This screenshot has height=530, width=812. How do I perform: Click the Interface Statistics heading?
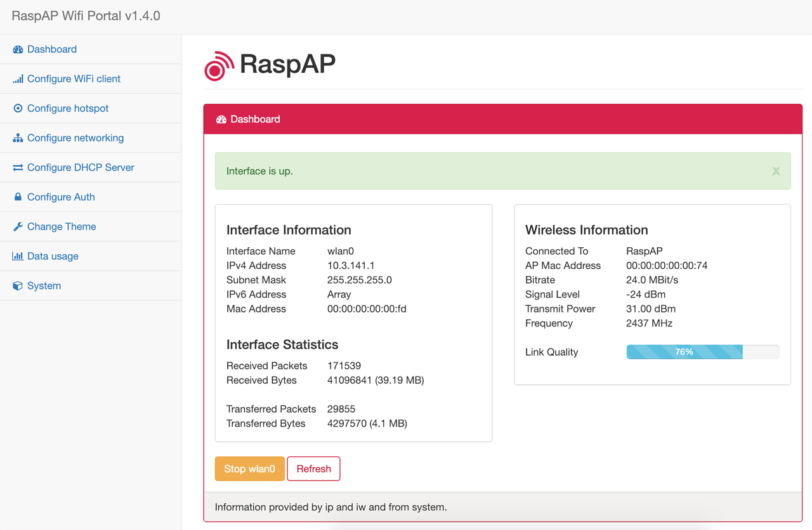tap(282, 345)
